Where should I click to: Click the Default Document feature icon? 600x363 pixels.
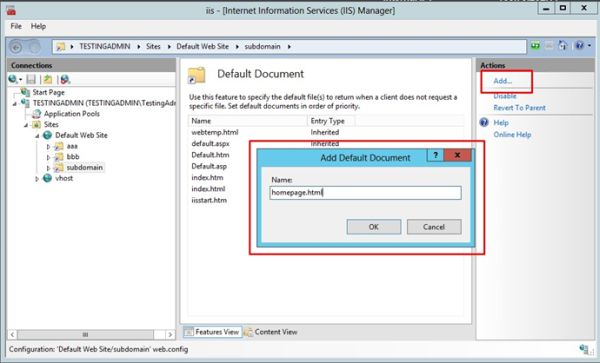tap(197, 75)
